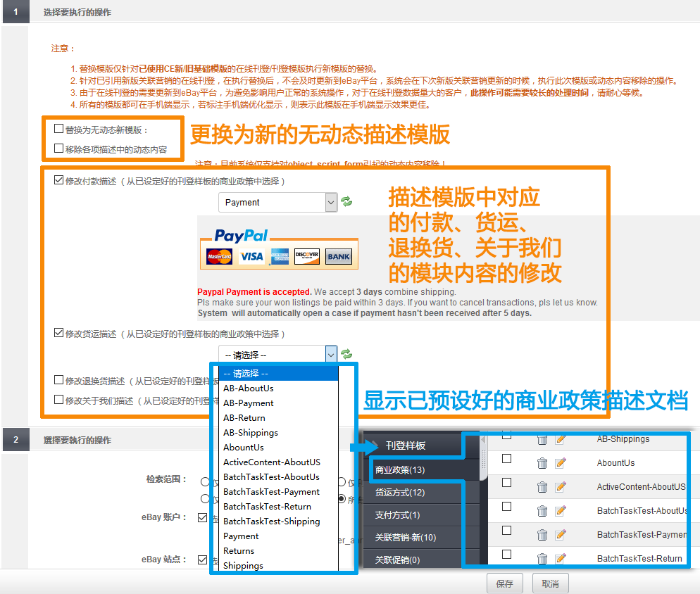Choose AB-AboutUs from dropdown list

coord(279,388)
